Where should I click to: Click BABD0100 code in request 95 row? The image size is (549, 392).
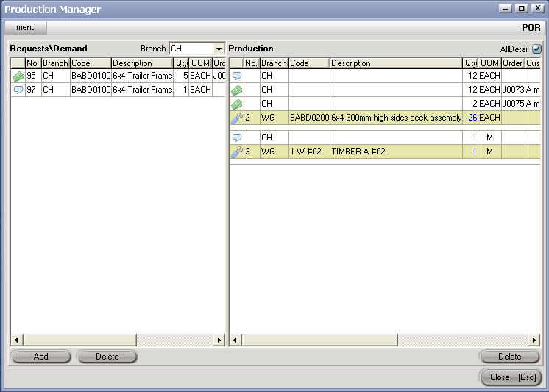pyautogui.click(x=91, y=76)
